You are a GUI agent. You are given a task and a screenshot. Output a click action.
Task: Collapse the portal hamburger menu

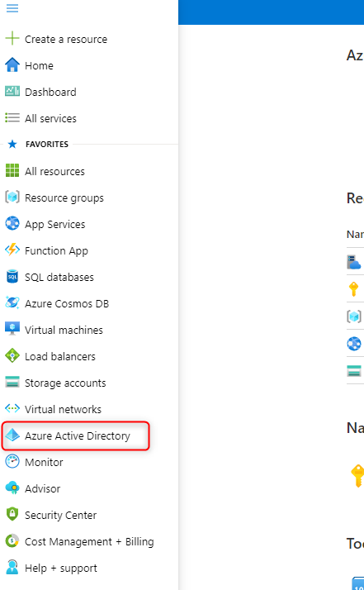[12, 8]
